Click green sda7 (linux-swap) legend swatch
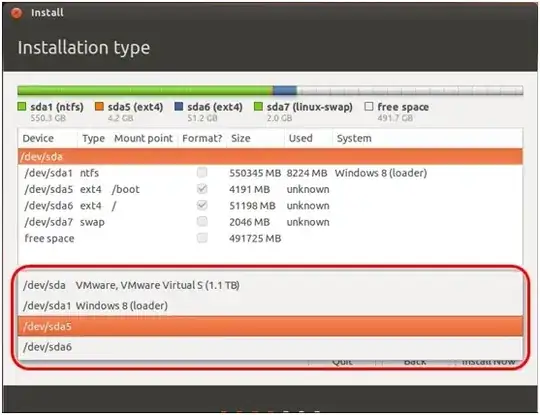The width and height of the screenshot is (540, 415). (258, 106)
